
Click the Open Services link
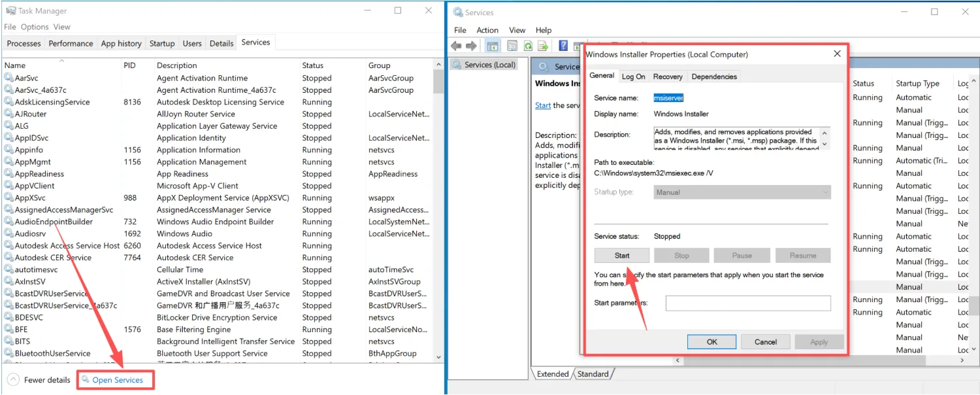(x=117, y=380)
